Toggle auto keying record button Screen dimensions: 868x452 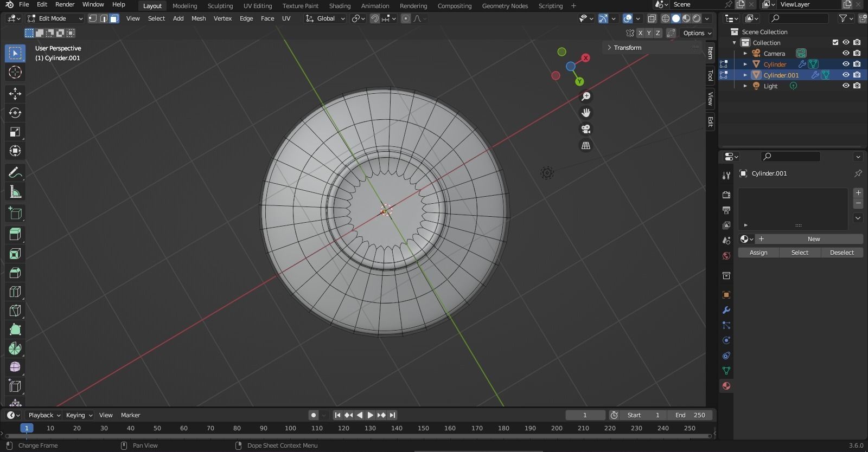pyautogui.click(x=313, y=415)
